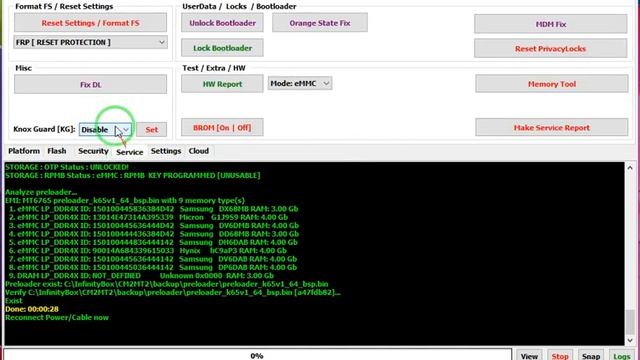Click the 'Verify C:\InfinityBox' log line
This screenshot has width=640, height=360.
(x=173, y=292)
